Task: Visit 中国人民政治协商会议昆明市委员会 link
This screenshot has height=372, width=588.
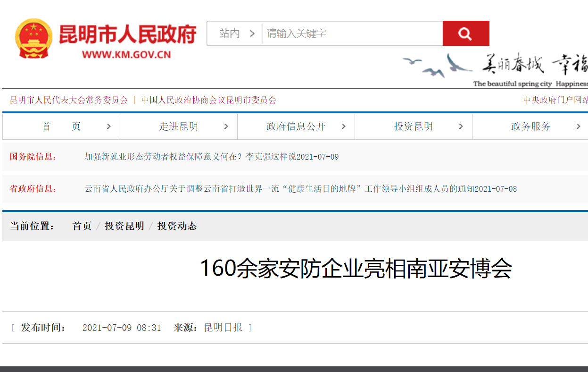Action: 208,100
